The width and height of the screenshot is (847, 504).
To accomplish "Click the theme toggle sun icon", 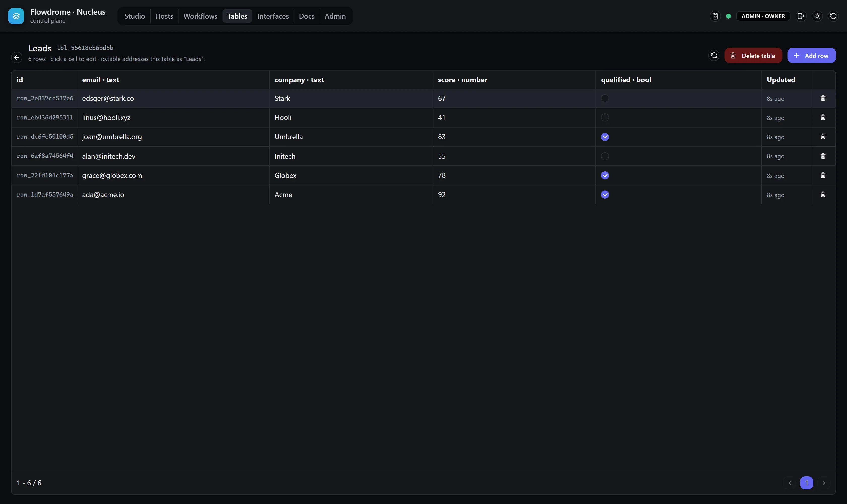I will click(x=817, y=16).
